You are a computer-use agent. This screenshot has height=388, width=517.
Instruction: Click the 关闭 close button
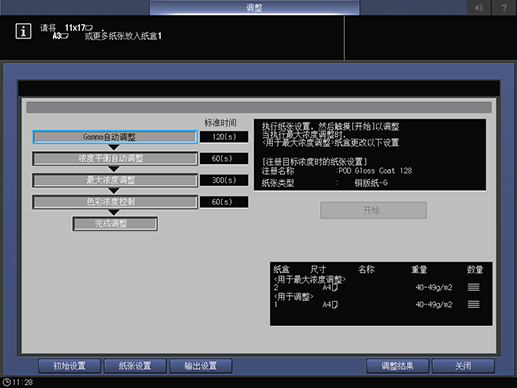[x=463, y=366]
